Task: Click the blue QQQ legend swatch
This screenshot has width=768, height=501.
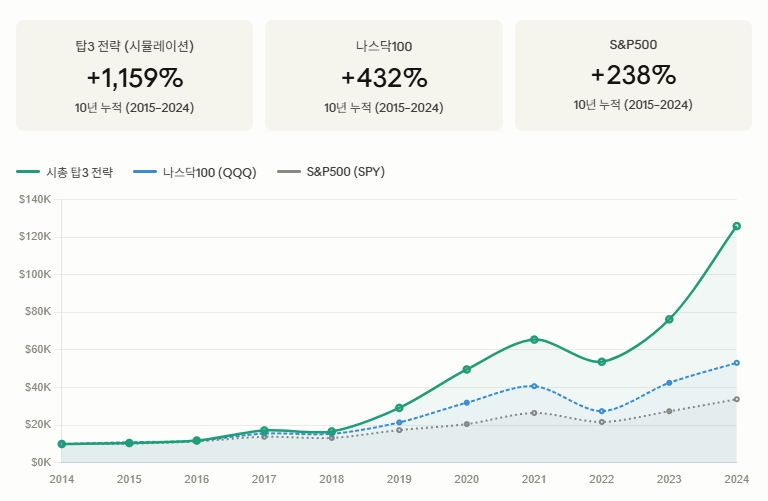Action: [145, 172]
